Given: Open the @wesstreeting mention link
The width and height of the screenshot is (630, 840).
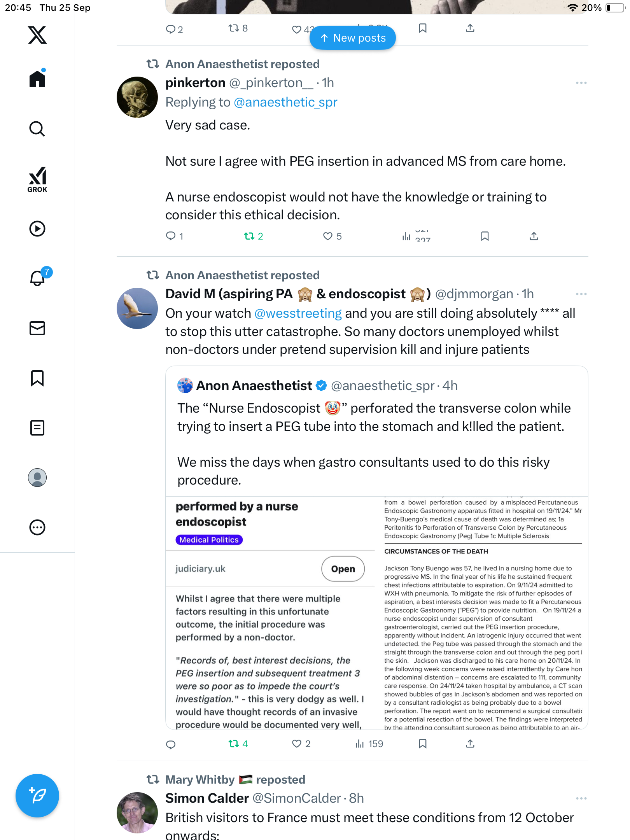Looking at the screenshot, I should [298, 313].
